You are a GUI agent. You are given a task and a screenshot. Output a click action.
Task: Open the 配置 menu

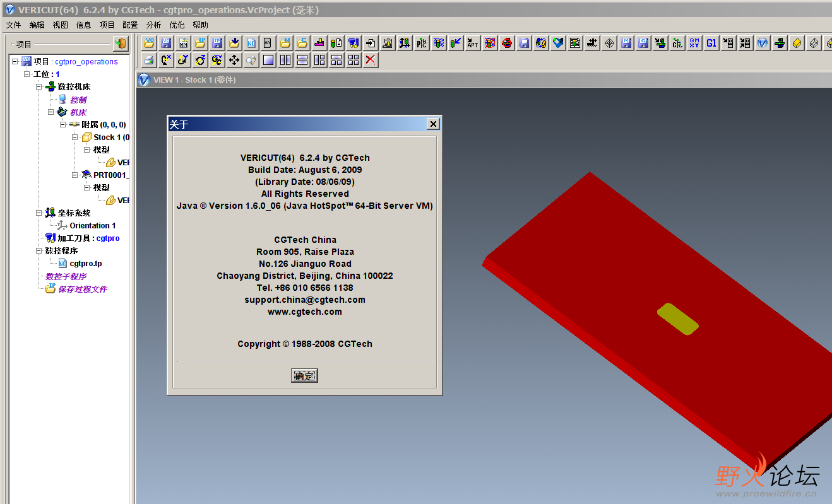click(130, 25)
